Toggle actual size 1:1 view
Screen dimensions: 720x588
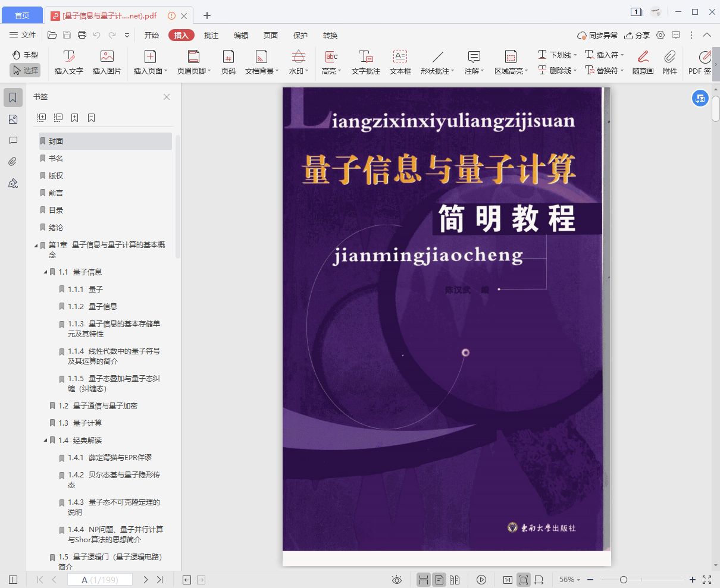pyautogui.click(x=508, y=580)
